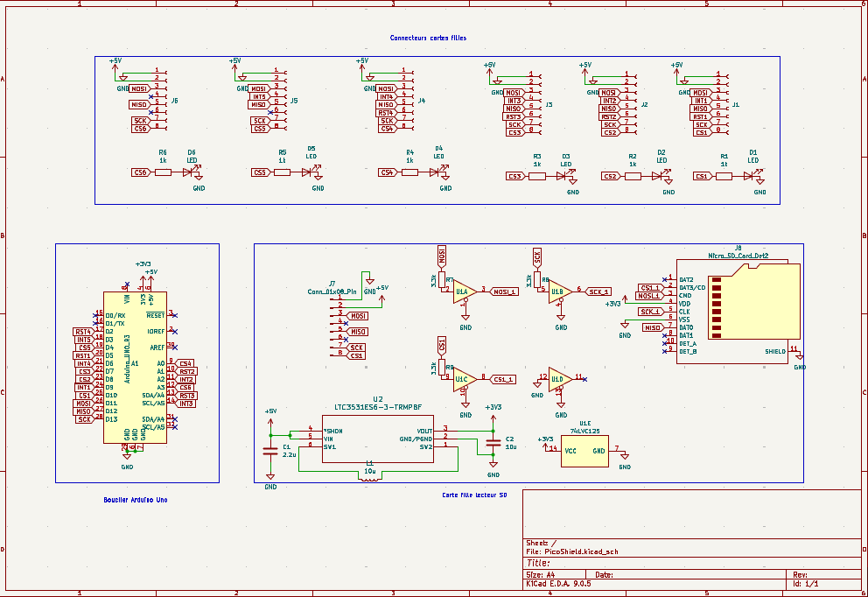The height and width of the screenshot is (597, 868).
Task: Select the "Connecteurs cartes filles" title text
Action: tap(428, 39)
